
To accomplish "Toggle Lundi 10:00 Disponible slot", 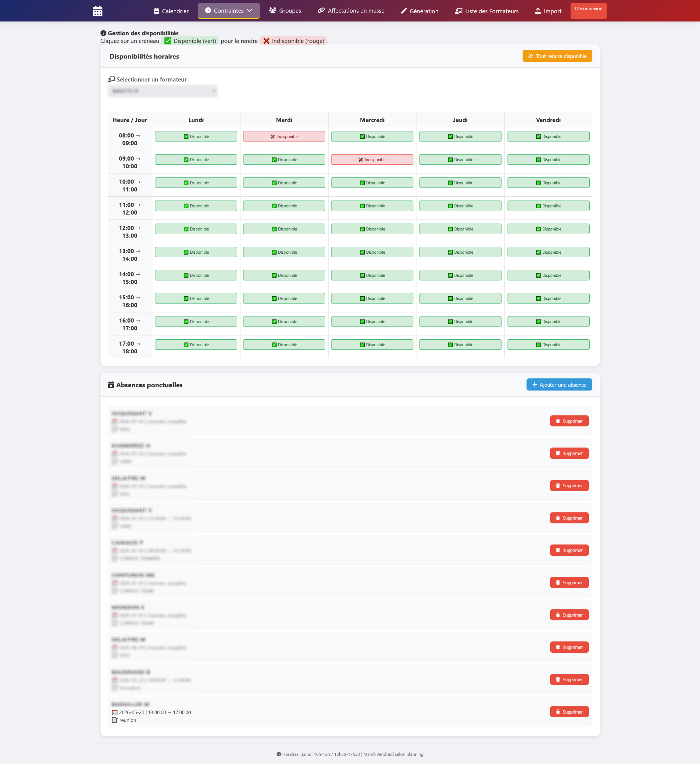I will pos(196,183).
